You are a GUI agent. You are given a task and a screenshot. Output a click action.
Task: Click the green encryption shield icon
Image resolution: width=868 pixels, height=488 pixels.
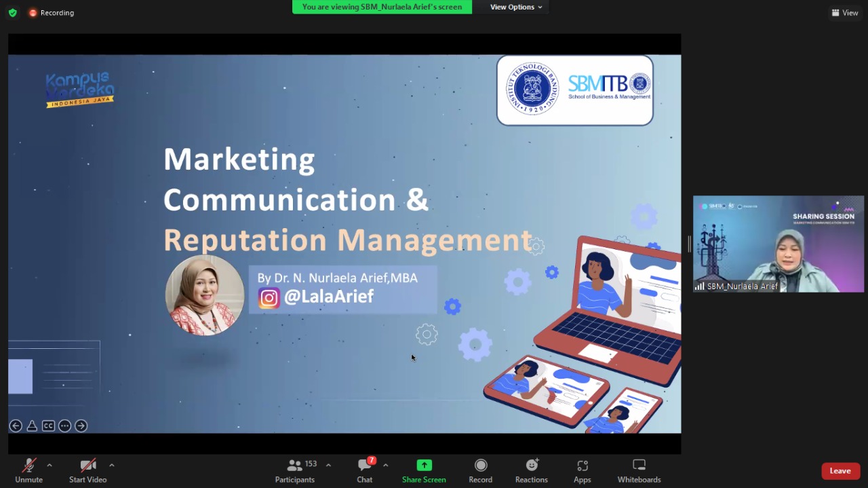click(12, 13)
